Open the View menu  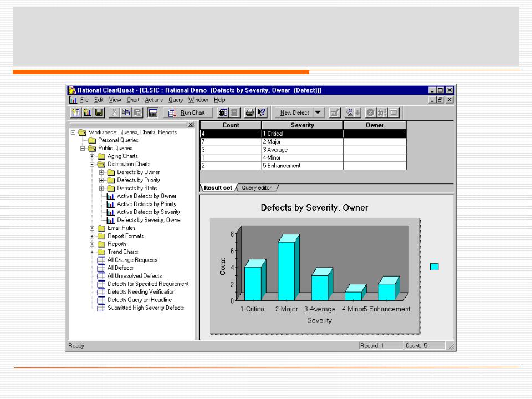115,100
